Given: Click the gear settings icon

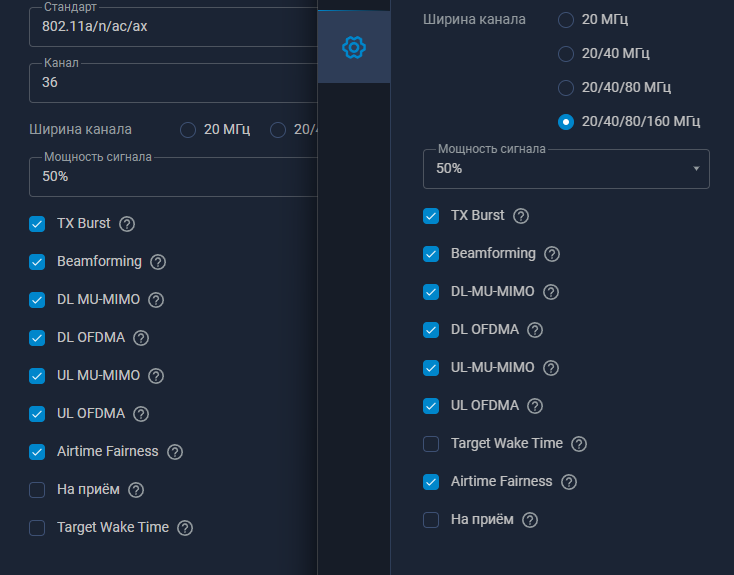Looking at the screenshot, I should coord(353,47).
